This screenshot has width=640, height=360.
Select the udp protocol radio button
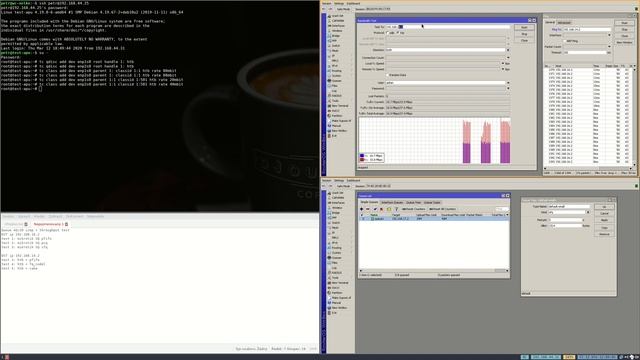click(x=387, y=33)
